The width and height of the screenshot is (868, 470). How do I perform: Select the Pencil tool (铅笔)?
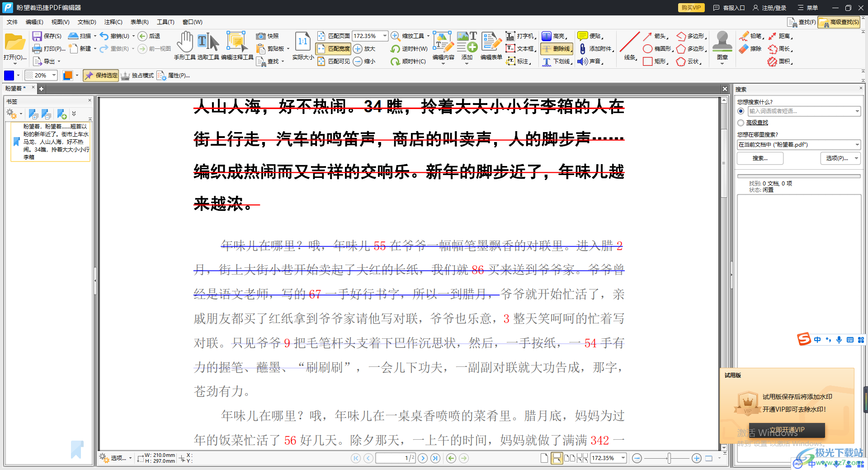pyautogui.click(x=750, y=36)
